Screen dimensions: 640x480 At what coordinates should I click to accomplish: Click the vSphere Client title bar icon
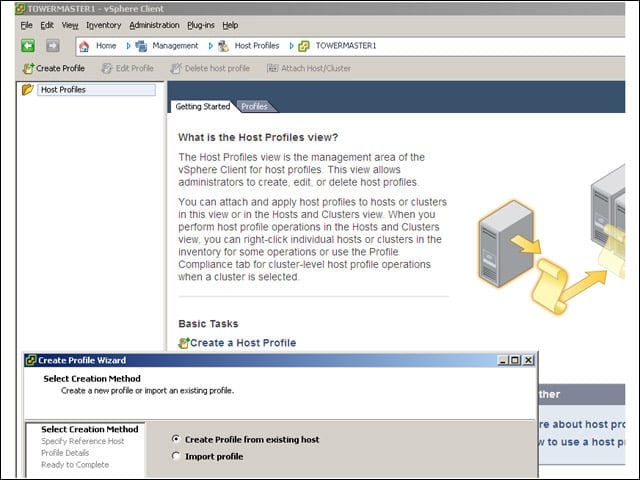20,8
